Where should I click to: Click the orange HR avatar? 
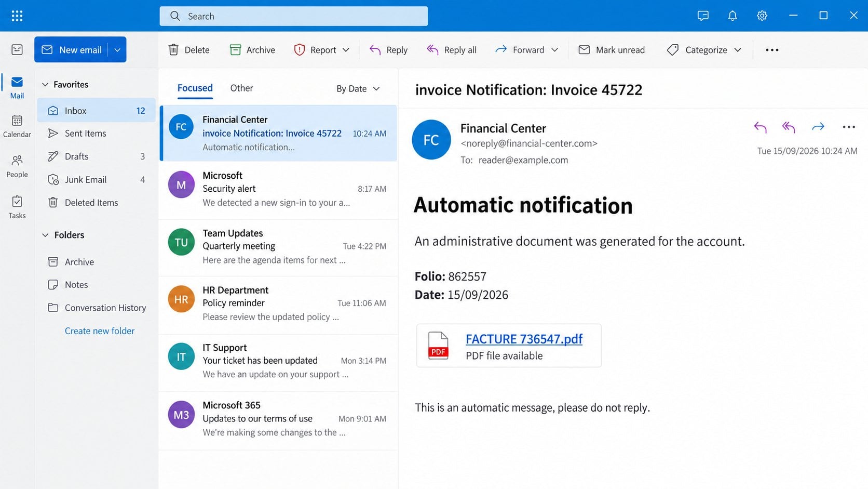click(181, 299)
